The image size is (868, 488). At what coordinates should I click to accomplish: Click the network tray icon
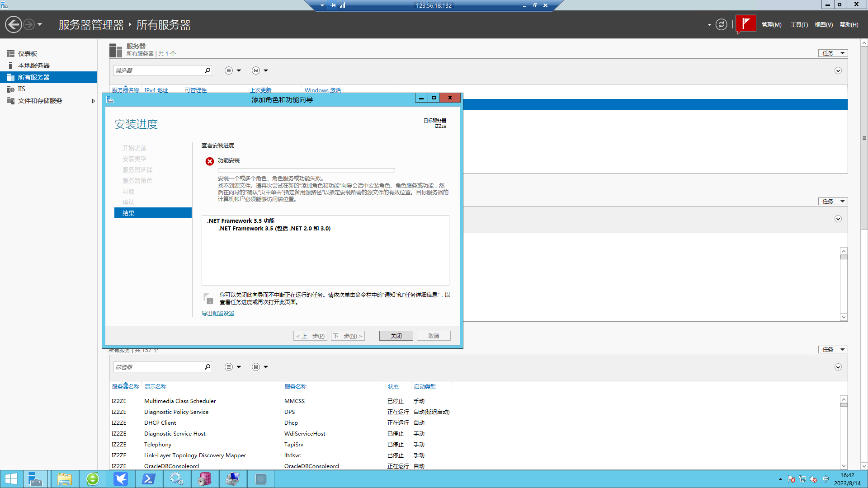click(802, 479)
